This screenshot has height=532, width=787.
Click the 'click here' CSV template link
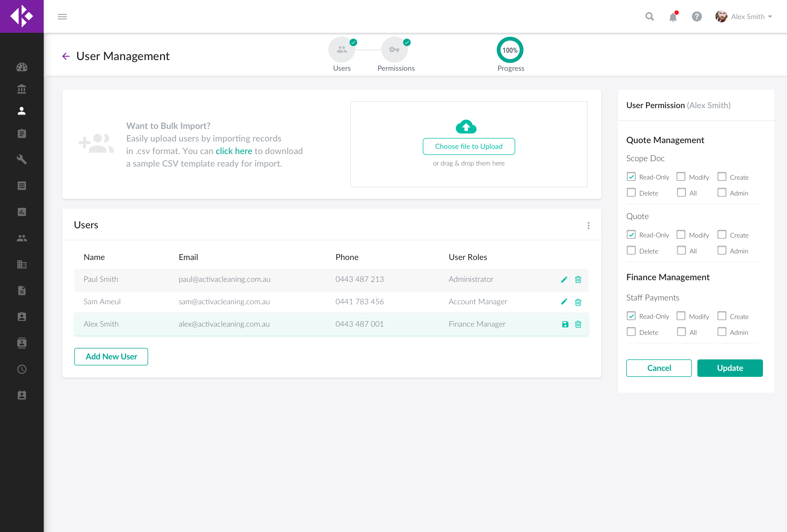pyautogui.click(x=234, y=151)
